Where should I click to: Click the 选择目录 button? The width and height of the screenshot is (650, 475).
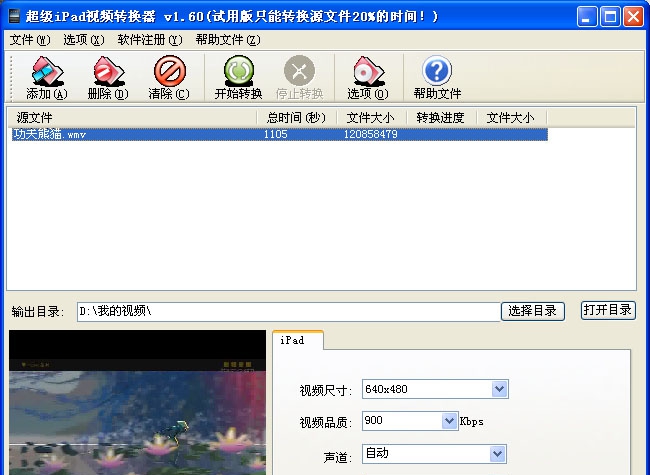533,311
